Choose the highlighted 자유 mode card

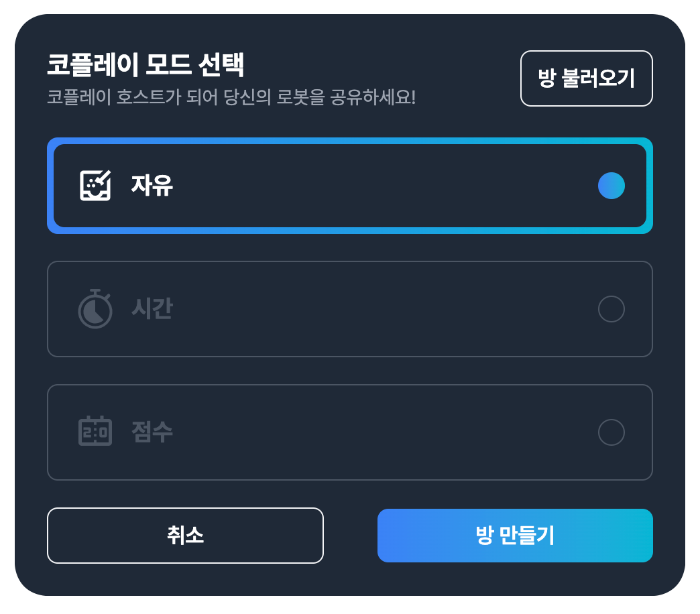[350, 186]
